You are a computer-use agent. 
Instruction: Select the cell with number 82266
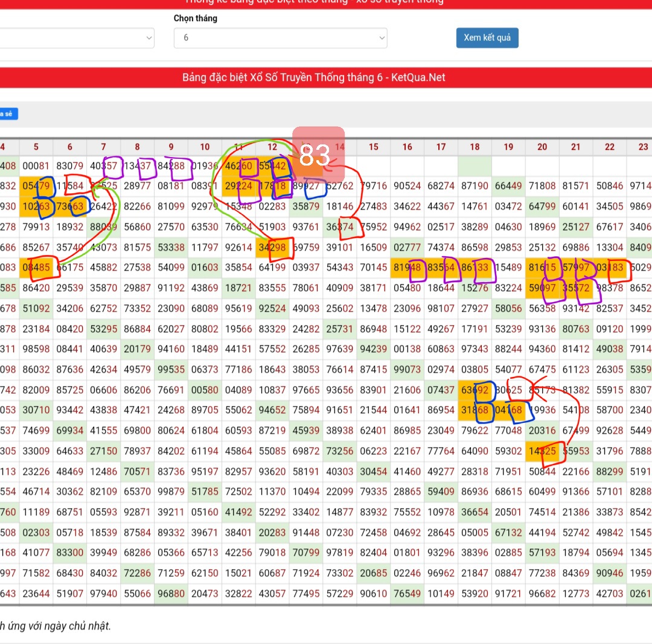pos(137,207)
